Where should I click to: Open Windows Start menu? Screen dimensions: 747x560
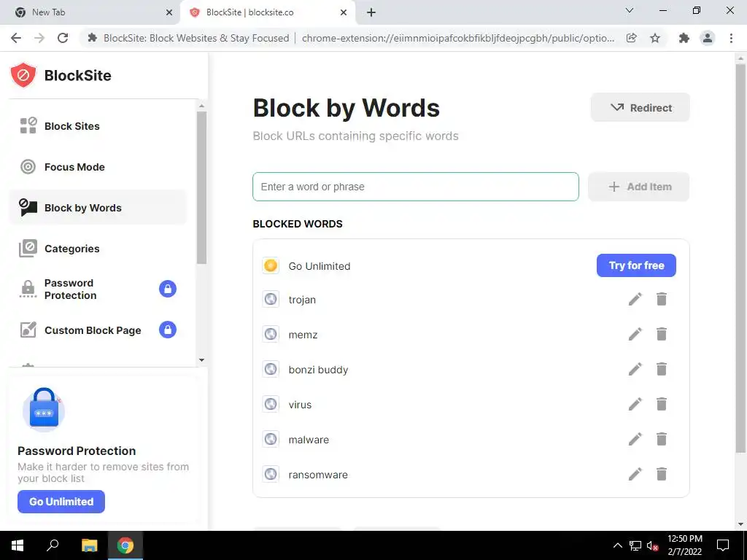pyautogui.click(x=18, y=545)
